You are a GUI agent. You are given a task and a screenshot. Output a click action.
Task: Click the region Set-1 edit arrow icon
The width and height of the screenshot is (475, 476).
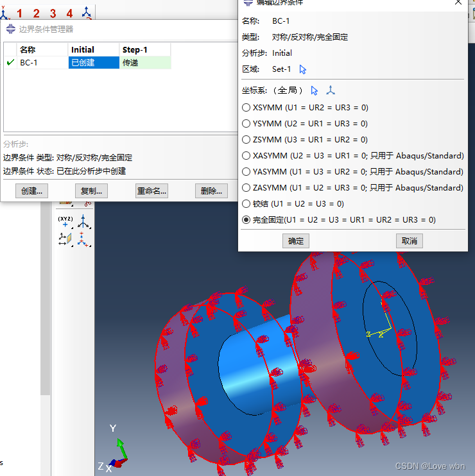click(x=303, y=69)
